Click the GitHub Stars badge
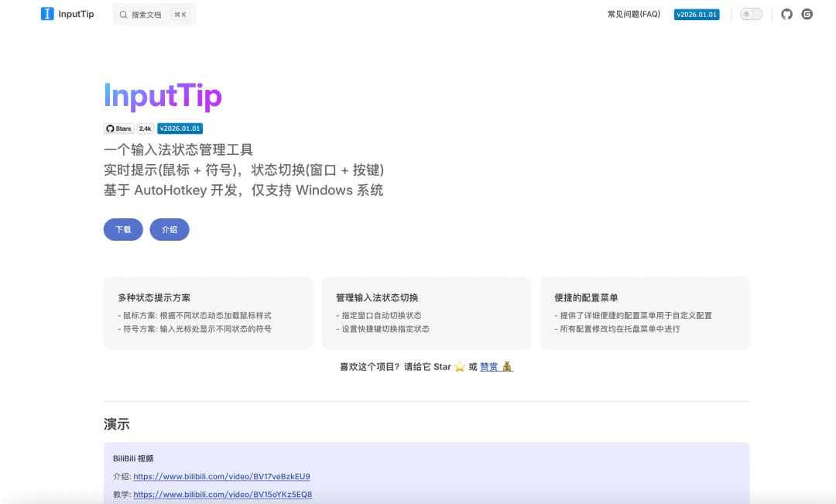The height and width of the screenshot is (504, 836). (x=119, y=129)
